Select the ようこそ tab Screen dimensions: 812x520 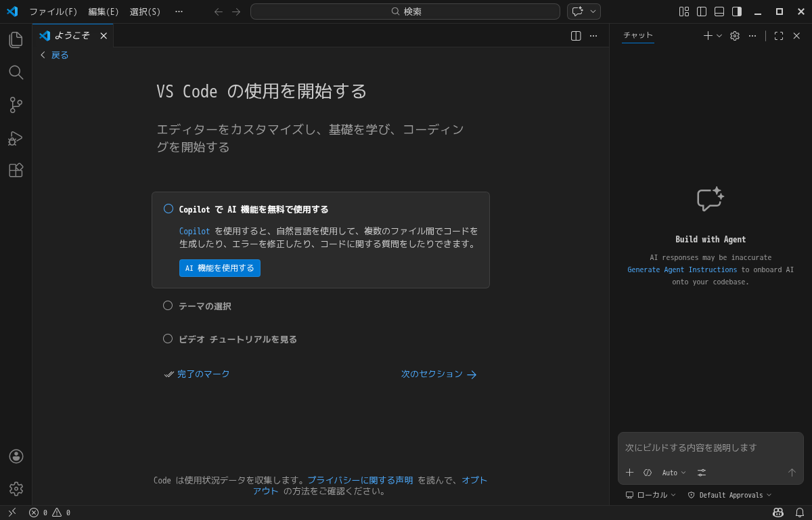[x=72, y=36]
